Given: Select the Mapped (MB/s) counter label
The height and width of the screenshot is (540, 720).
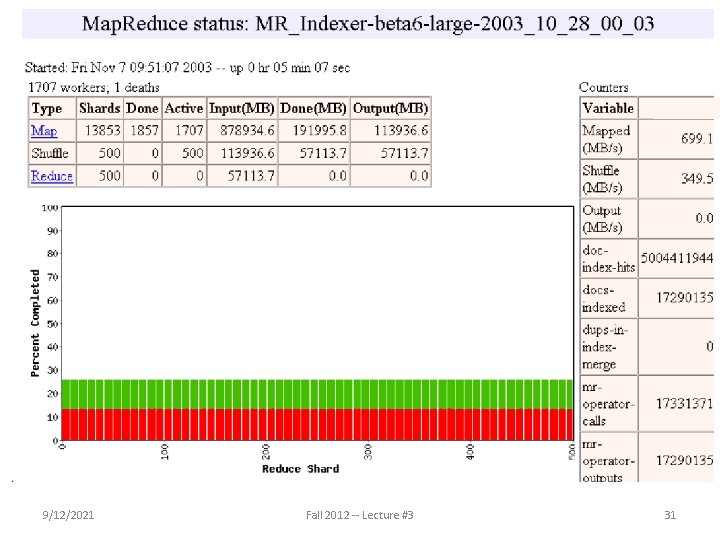Looking at the screenshot, I should (606, 139).
